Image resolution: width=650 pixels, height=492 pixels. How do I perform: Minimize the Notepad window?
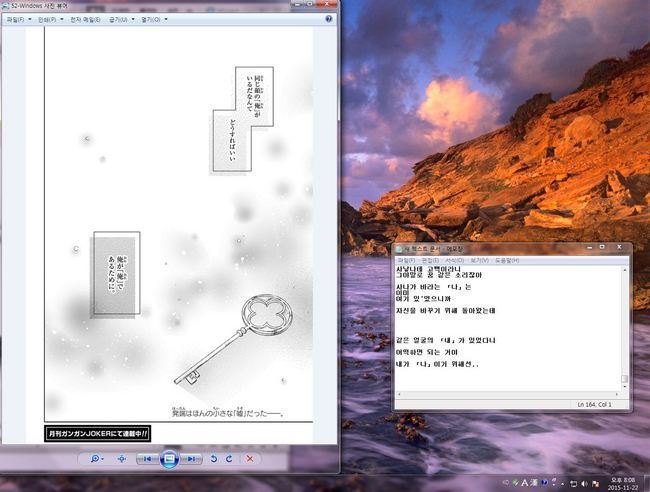coord(589,247)
